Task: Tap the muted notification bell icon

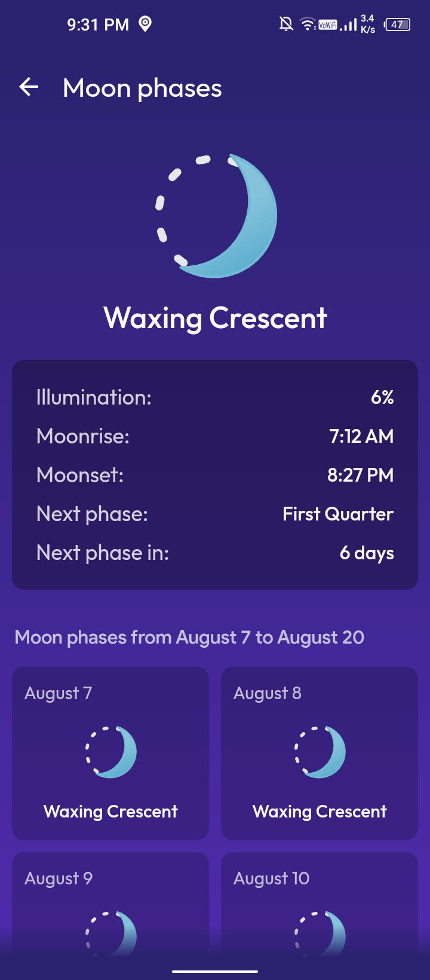Action: point(287,24)
